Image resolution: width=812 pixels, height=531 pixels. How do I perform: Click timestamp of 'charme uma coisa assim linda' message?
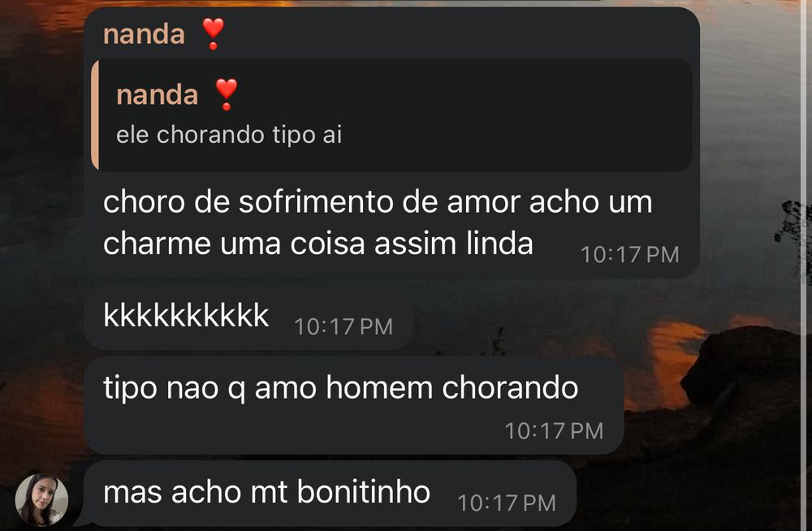tap(630, 255)
